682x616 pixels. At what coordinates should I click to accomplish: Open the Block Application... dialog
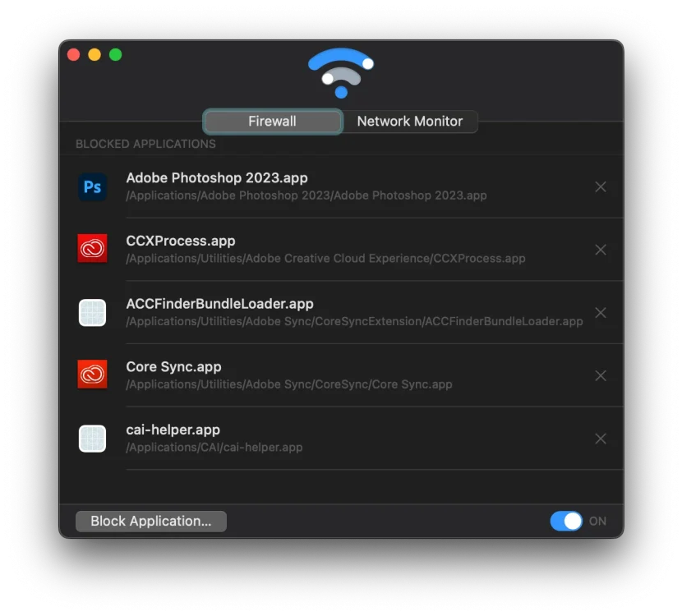[x=151, y=521]
